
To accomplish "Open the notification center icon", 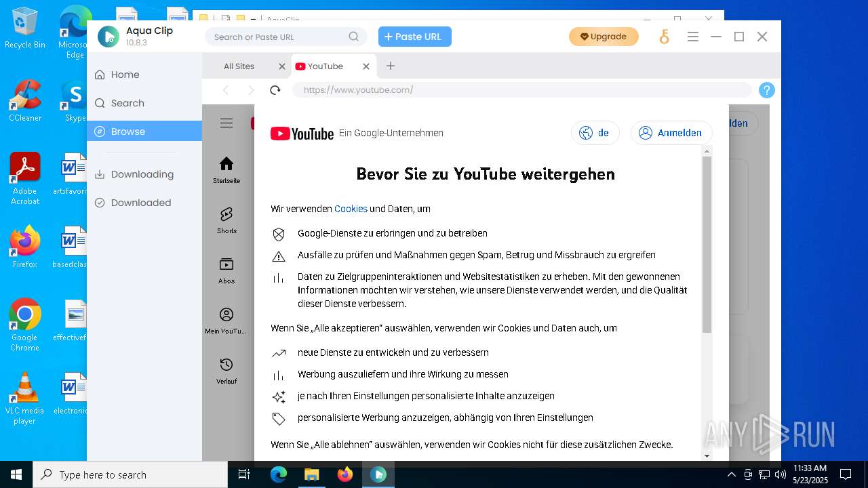I will 846,474.
